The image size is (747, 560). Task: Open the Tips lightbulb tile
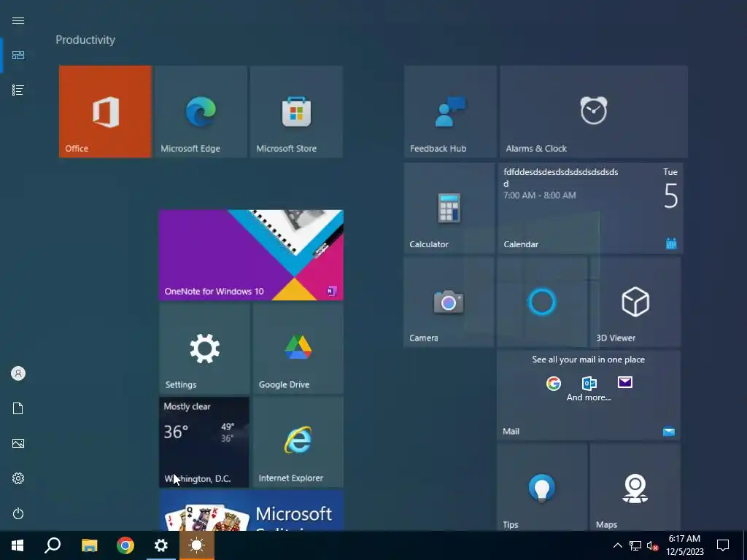542,487
